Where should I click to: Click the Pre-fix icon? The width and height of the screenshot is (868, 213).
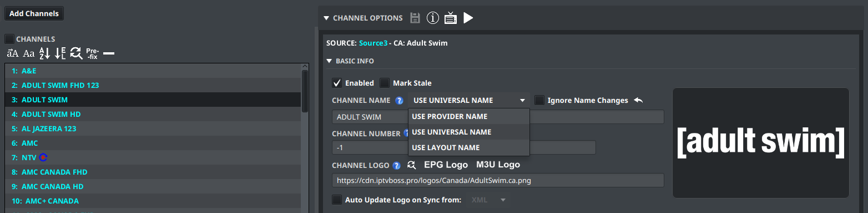tap(92, 54)
